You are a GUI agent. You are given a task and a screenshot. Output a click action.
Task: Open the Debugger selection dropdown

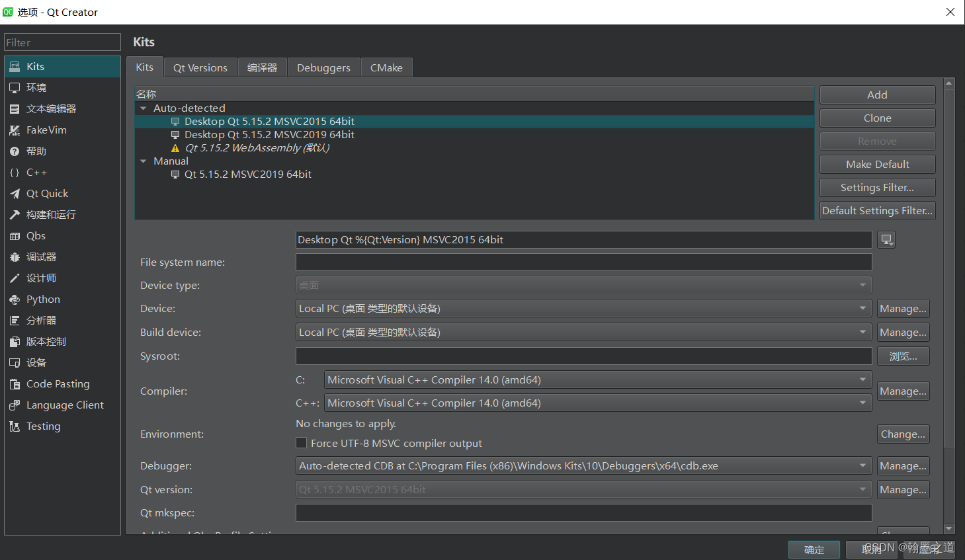pos(862,465)
